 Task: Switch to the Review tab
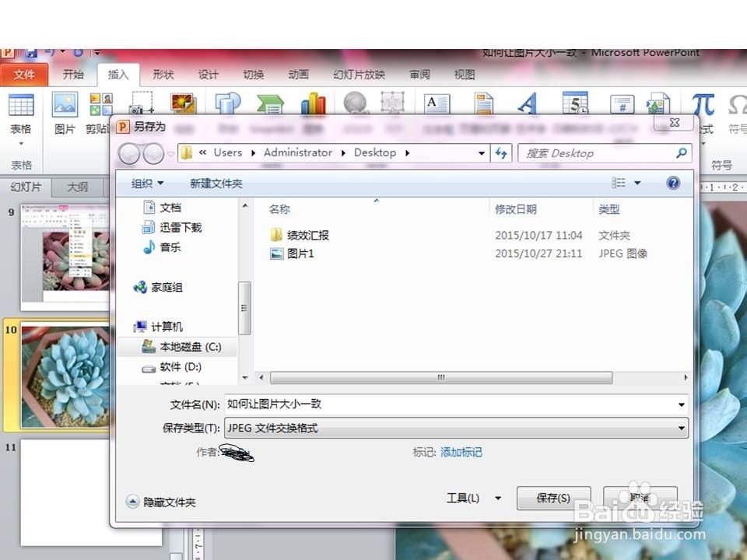point(419,75)
